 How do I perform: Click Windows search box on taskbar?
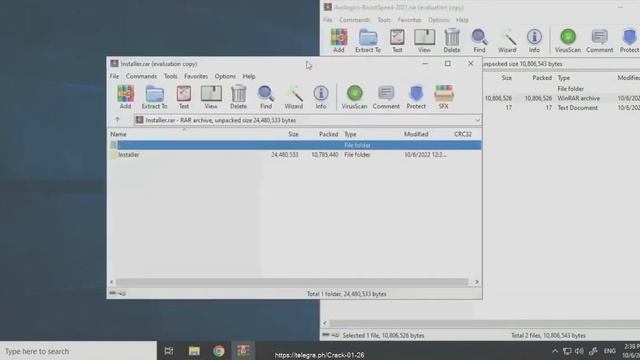78,351
